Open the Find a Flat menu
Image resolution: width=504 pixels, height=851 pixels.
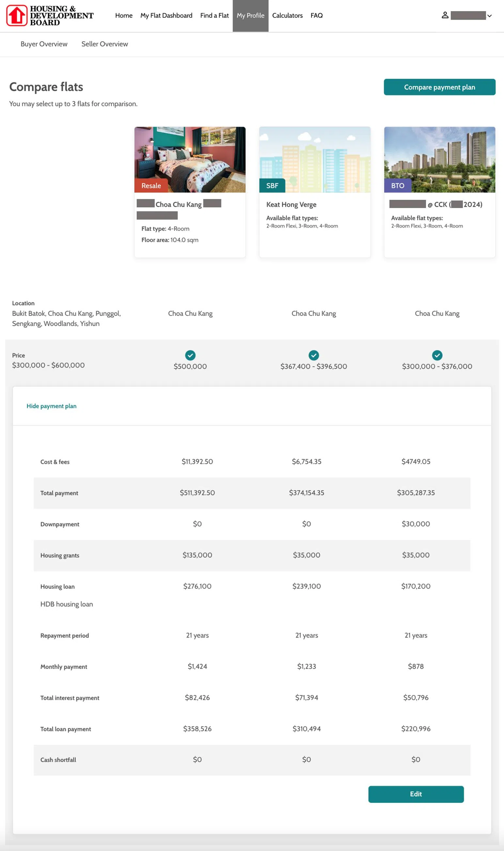tap(214, 16)
